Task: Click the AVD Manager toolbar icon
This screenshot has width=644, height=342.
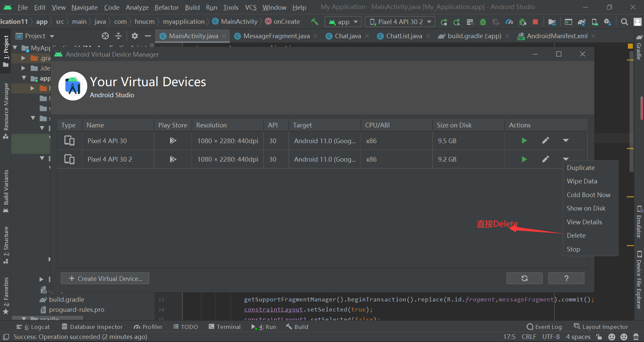Action: tap(595, 22)
